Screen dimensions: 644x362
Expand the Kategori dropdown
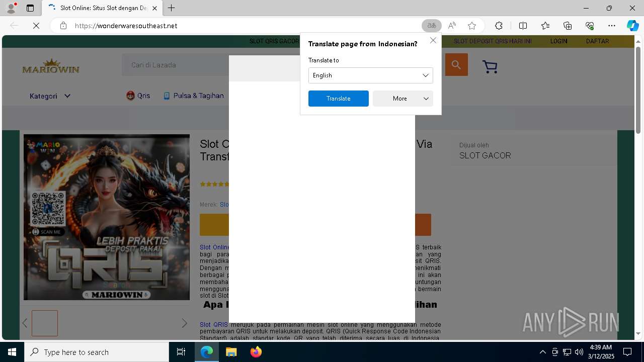pos(50,96)
